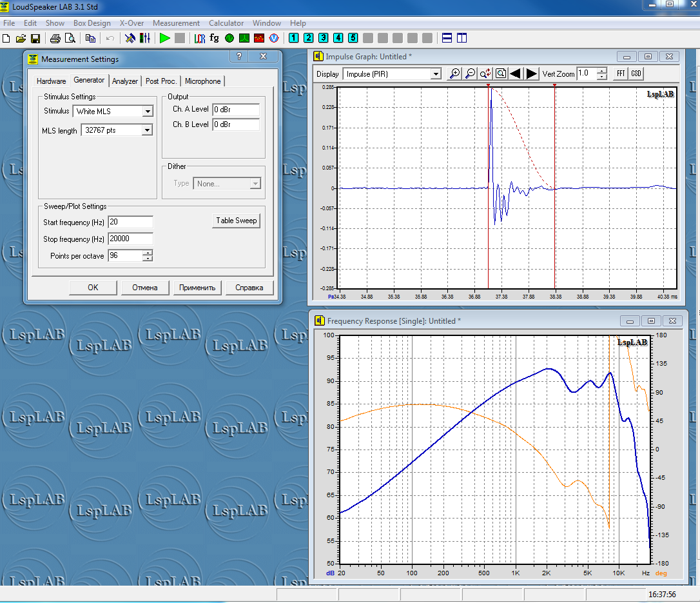Click the Start frequency field
The height and width of the screenshot is (603, 700).
click(x=130, y=222)
